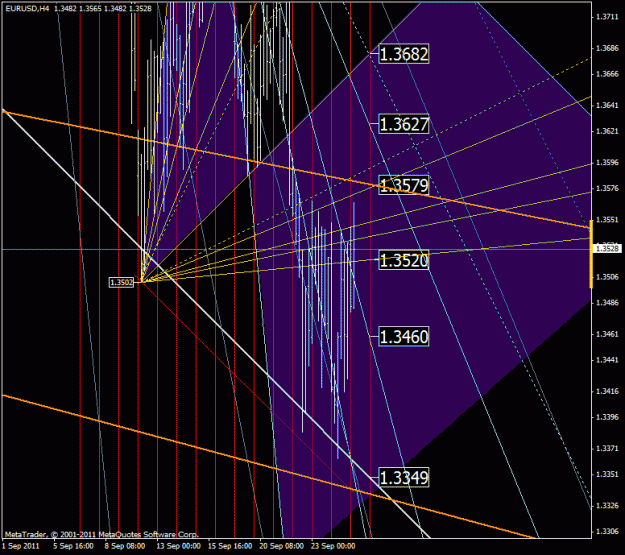Click the 1 Sep 2011 date label
Screen dimensions: 625x555
coord(21,546)
